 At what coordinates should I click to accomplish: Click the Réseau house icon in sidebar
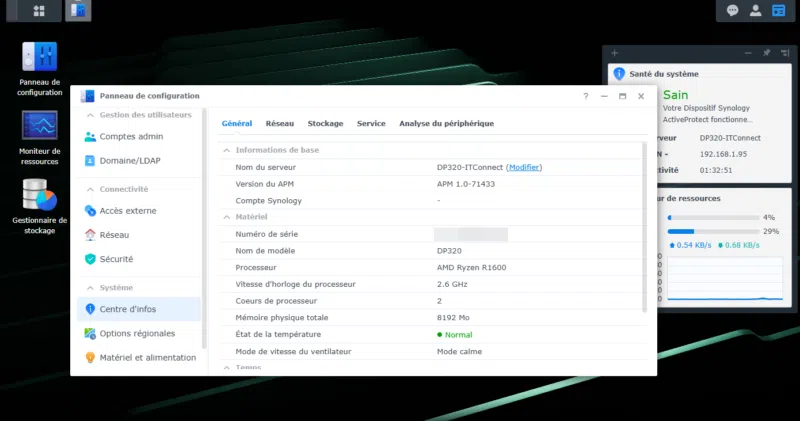[x=90, y=235]
